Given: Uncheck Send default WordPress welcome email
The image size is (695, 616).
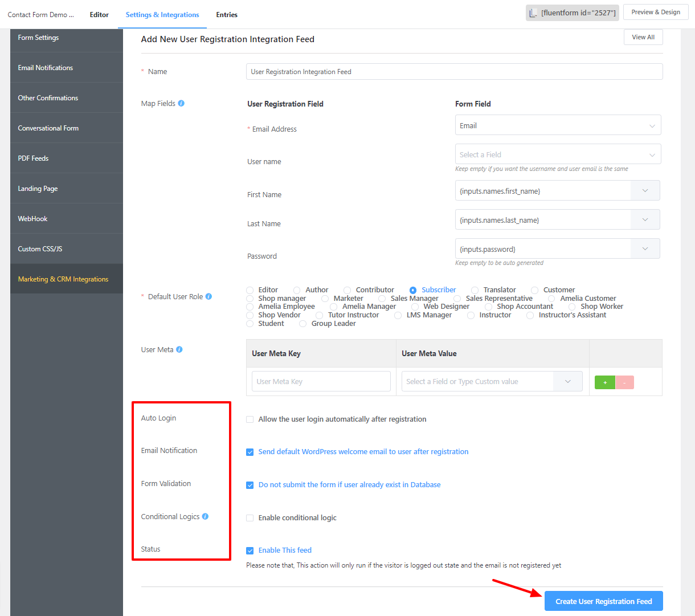Looking at the screenshot, I should (250, 452).
